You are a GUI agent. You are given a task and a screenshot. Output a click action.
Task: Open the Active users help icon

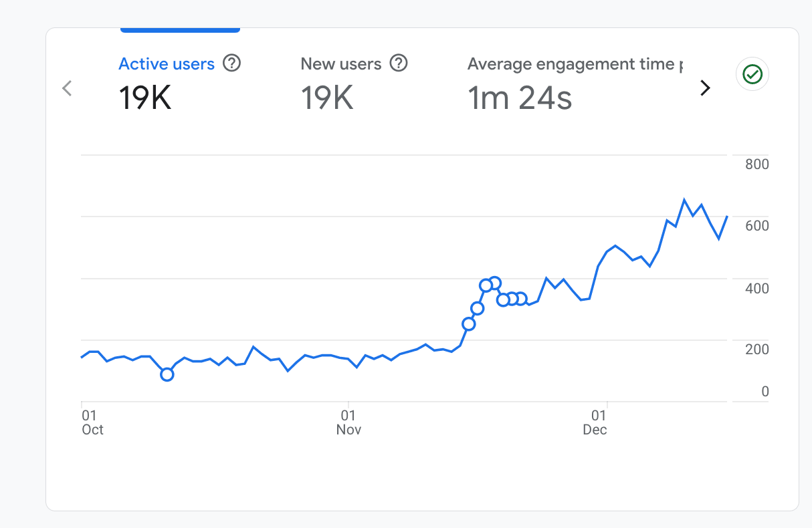click(x=231, y=63)
